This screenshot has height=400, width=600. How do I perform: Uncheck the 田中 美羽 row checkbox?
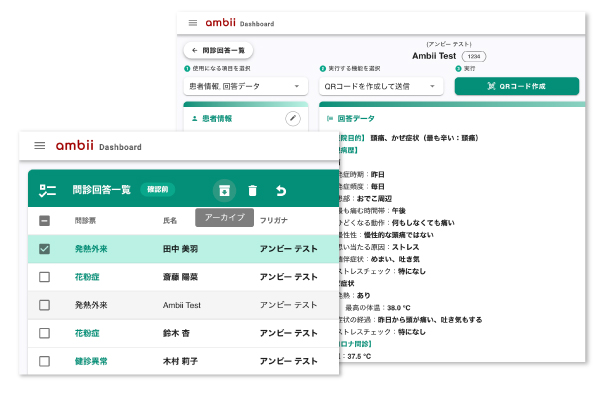pos(44,249)
